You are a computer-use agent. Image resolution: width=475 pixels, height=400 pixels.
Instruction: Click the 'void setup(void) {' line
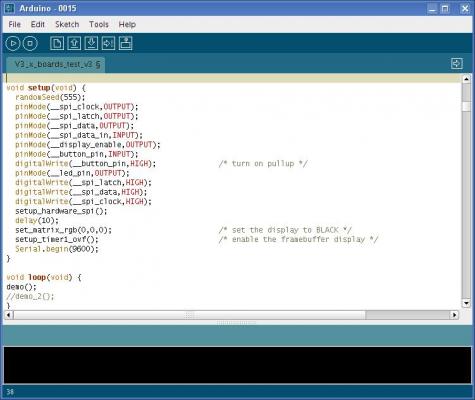pos(46,88)
